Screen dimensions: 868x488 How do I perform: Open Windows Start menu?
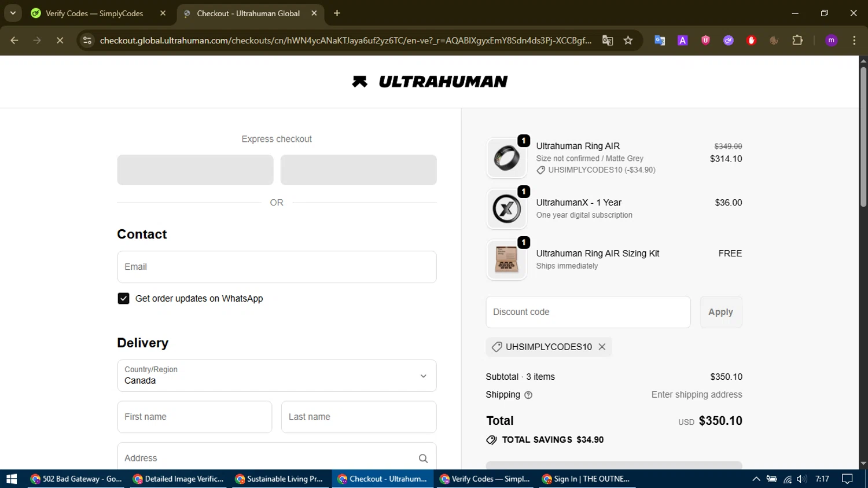pos(12,479)
